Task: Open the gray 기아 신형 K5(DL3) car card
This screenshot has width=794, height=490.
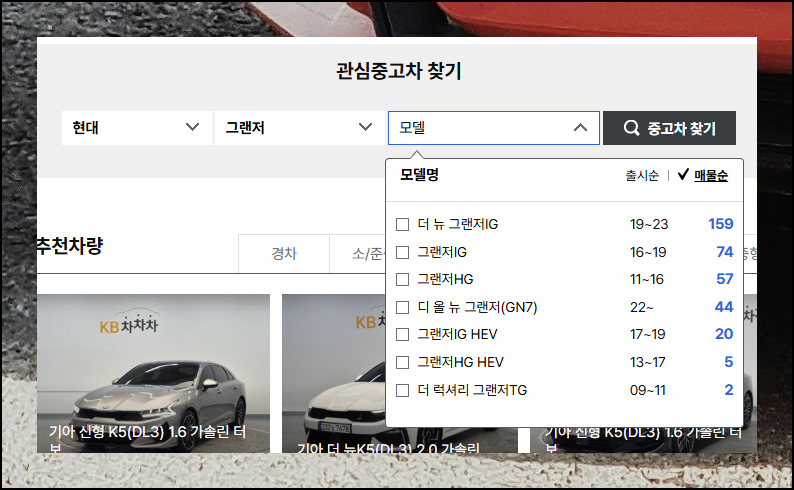Action: [153, 374]
